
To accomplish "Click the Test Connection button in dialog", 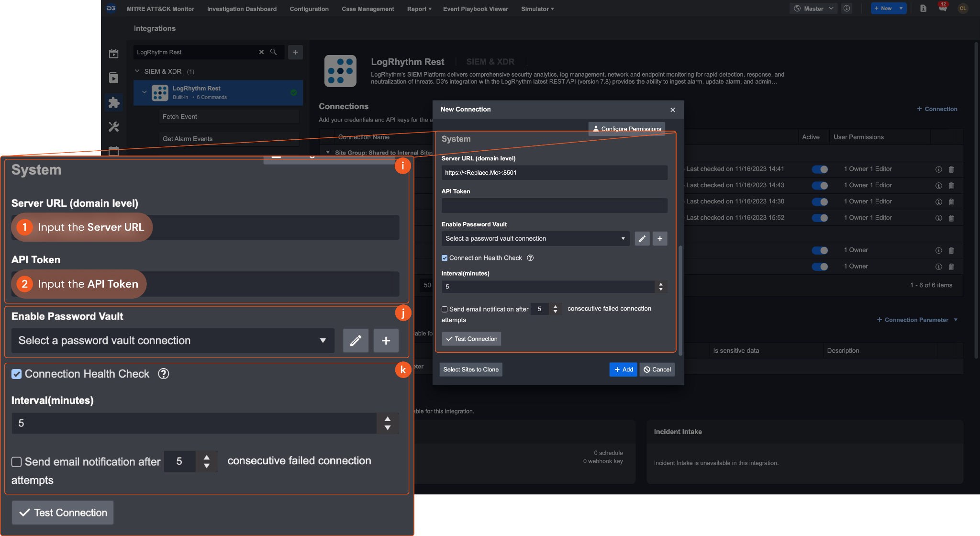I will click(471, 339).
